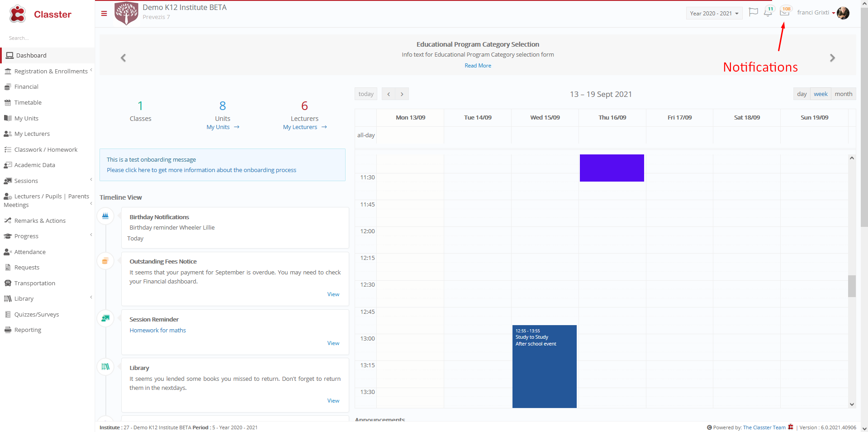Click the Academic Data icon

pyautogui.click(x=8, y=165)
